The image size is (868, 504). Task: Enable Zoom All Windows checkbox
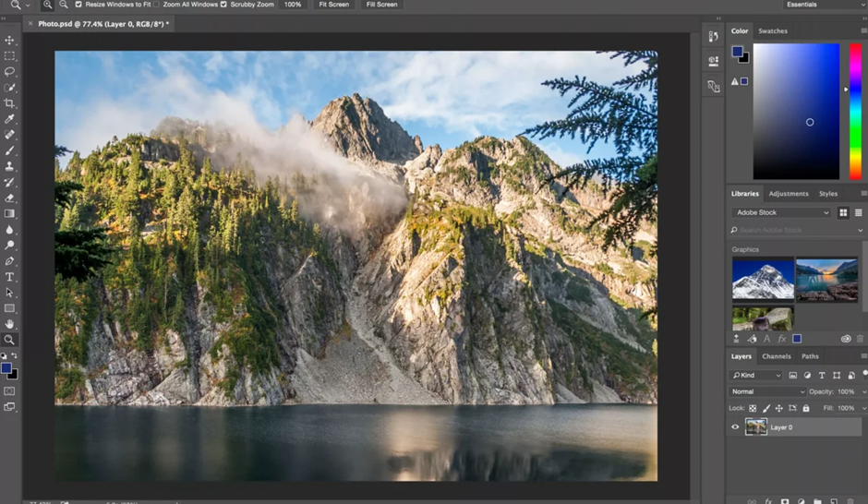(x=157, y=5)
